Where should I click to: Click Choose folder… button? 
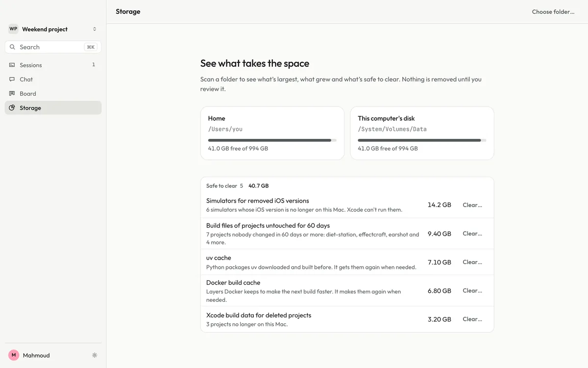553,12
